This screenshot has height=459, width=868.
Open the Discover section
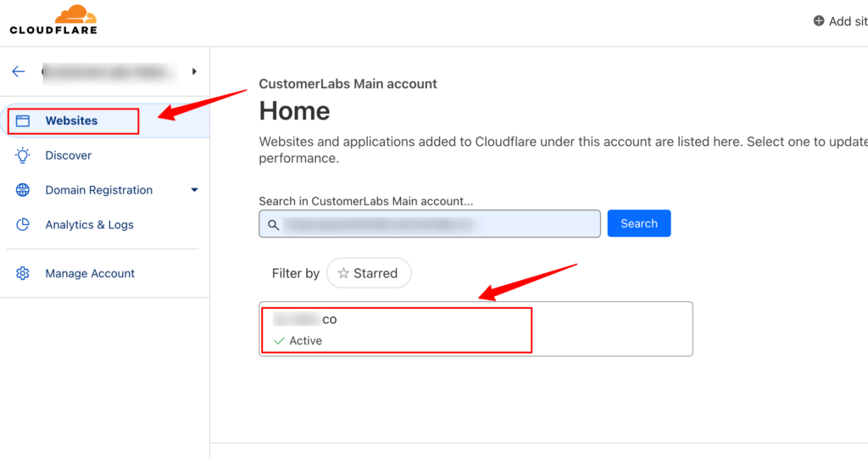click(68, 156)
